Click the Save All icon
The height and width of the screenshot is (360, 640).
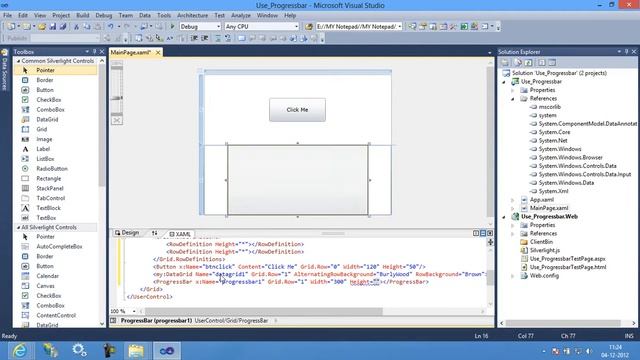click(63, 27)
